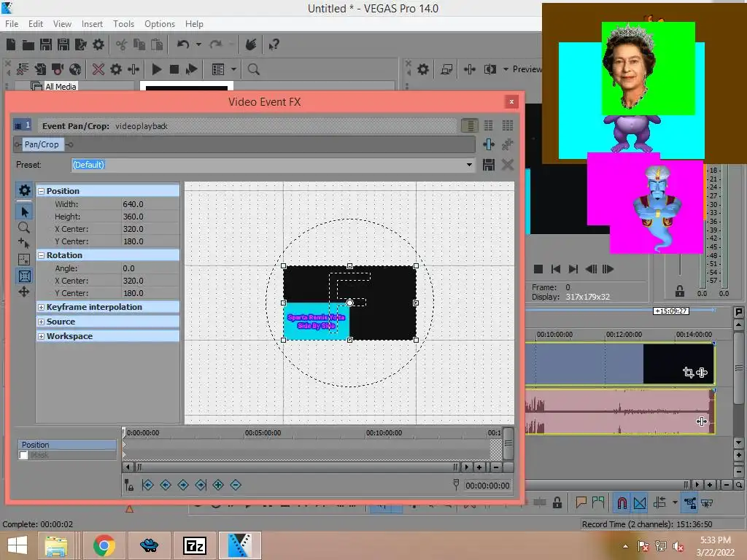Stop media preview in Project Media
Screen dimensions: 747x560
tap(174, 69)
